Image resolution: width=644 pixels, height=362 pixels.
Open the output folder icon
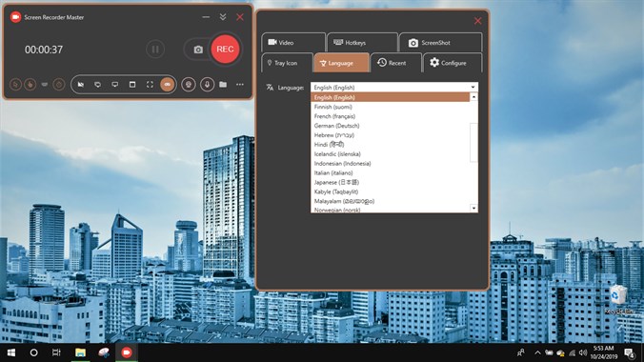[223, 85]
